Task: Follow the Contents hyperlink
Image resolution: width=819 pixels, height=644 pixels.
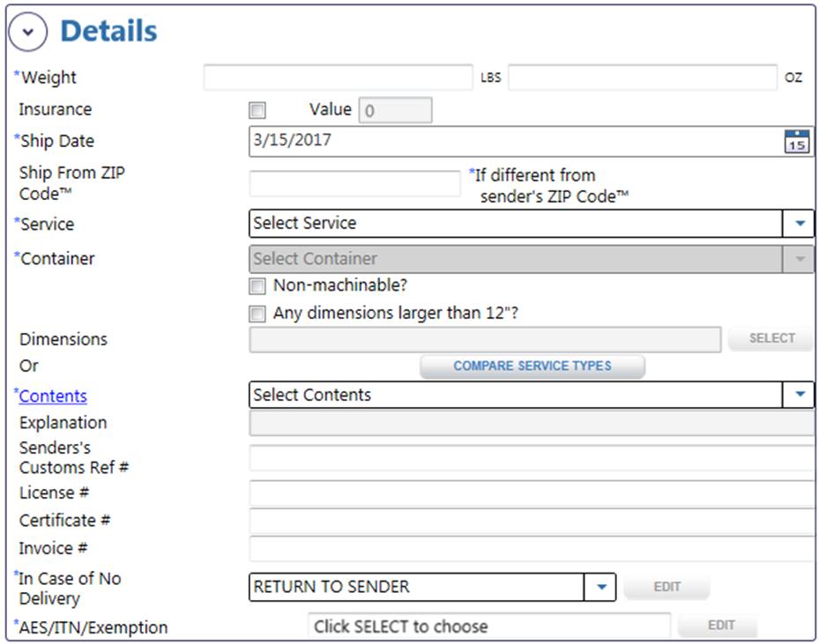Action: (x=53, y=396)
